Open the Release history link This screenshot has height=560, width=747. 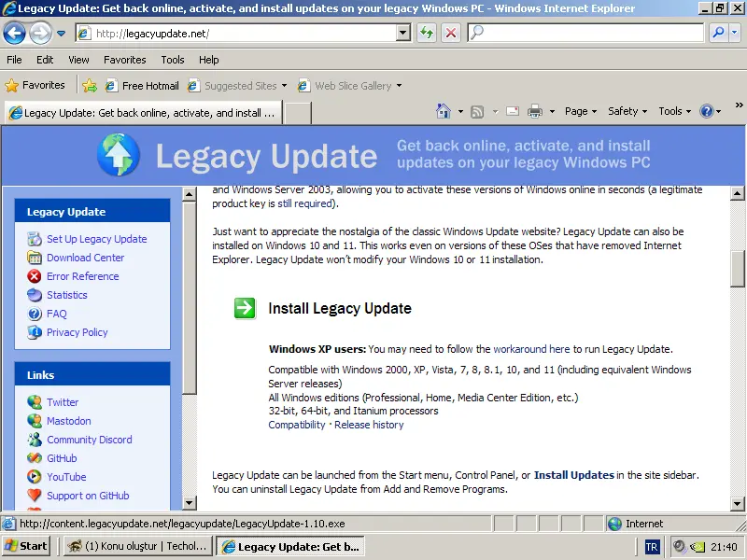[x=369, y=425]
